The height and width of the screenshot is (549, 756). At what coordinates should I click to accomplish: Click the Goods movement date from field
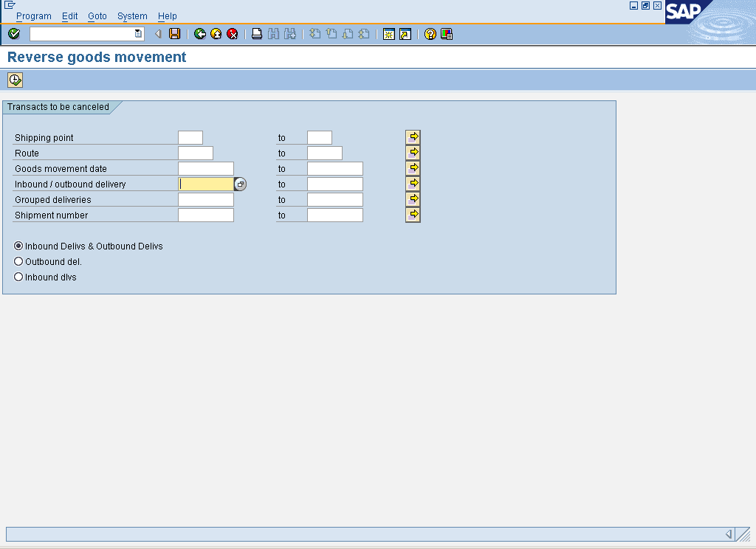point(206,168)
